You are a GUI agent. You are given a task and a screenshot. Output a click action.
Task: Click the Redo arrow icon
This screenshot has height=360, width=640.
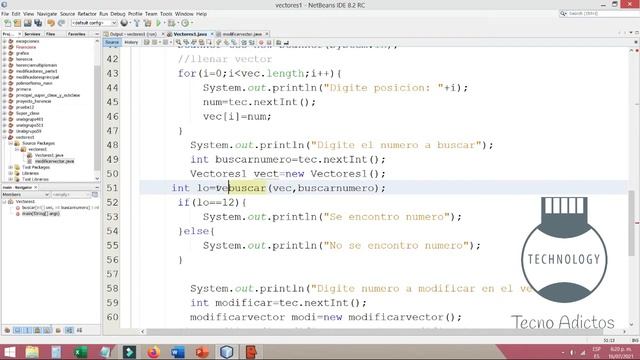tap(61, 23)
